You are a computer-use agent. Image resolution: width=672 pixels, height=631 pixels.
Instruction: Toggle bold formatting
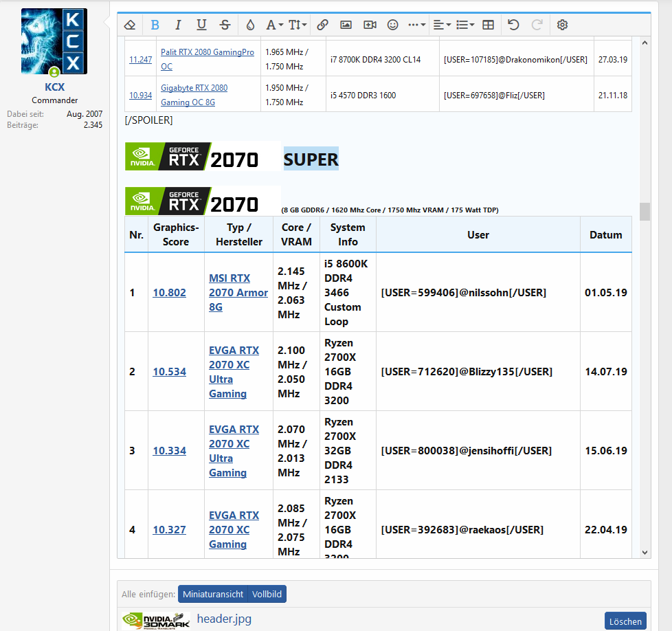[155, 25]
